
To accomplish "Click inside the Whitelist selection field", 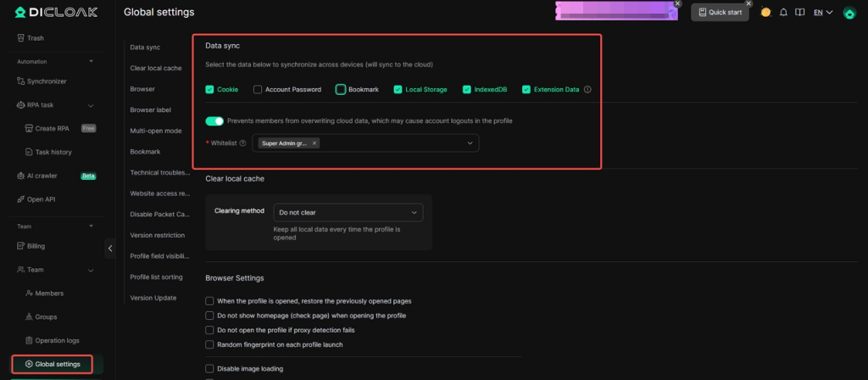I will 390,143.
